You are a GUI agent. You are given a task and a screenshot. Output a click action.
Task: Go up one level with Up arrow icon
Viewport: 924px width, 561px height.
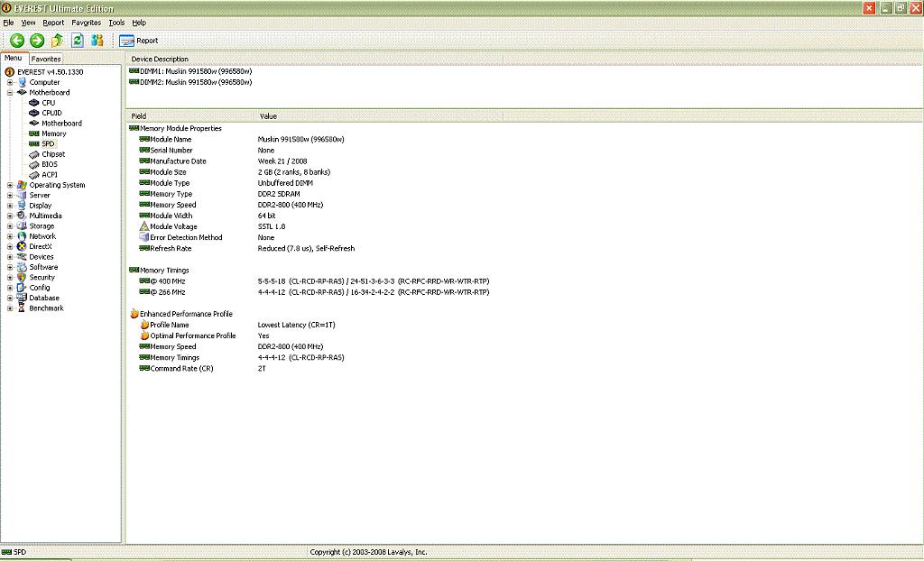click(x=57, y=40)
